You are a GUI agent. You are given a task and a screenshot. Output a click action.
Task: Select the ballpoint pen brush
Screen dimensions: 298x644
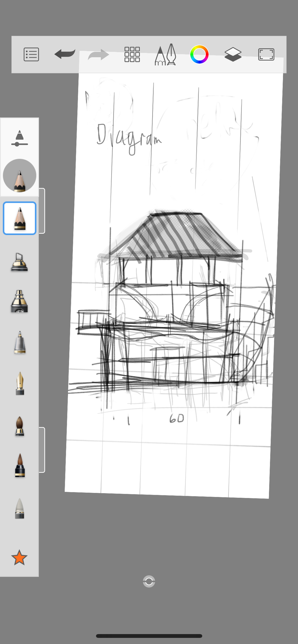click(x=20, y=342)
